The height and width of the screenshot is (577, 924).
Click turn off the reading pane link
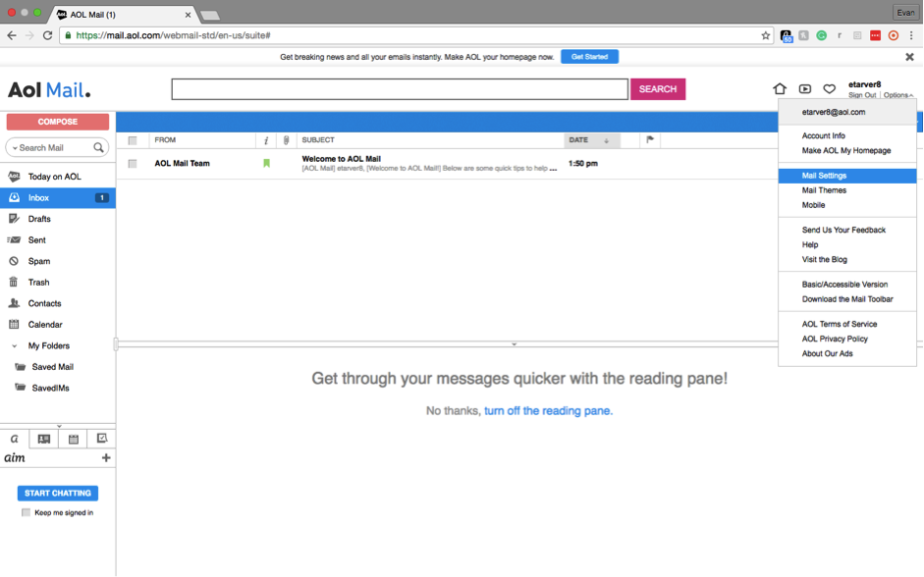point(550,410)
